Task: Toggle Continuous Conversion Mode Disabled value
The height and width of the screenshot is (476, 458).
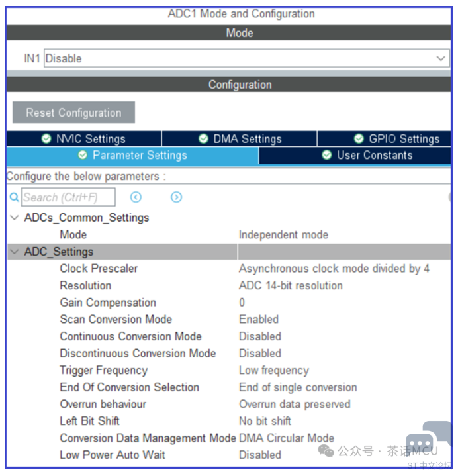Action: (260, 336)
